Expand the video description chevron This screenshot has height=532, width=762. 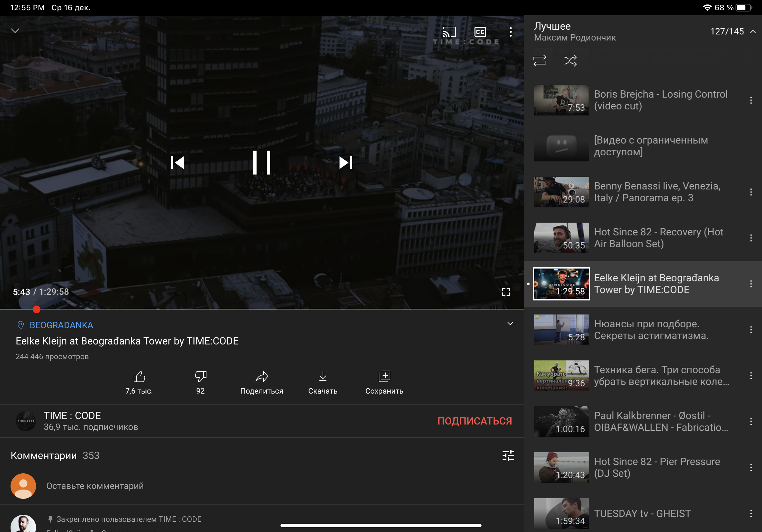pos(510,324)
